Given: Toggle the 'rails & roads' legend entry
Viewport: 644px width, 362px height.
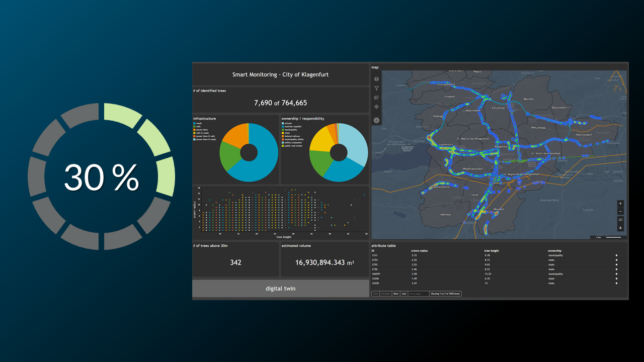Looking at the screenshot, I should point(201,133).
